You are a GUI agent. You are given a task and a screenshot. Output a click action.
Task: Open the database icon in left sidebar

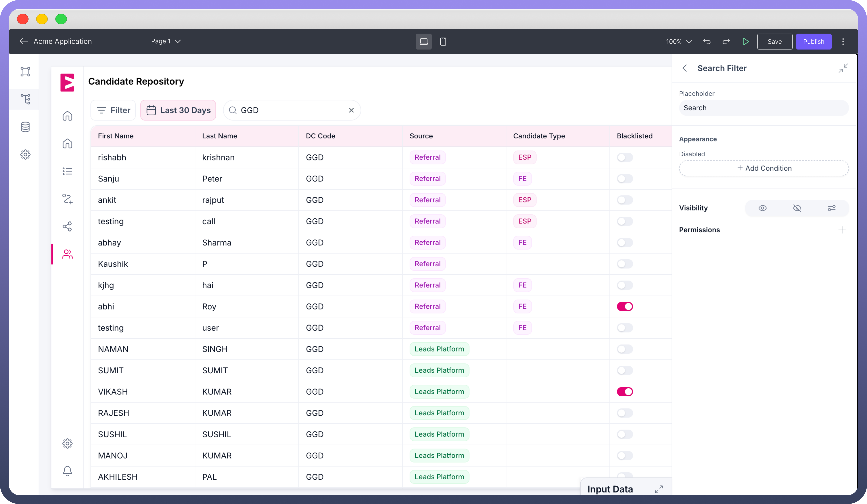25,127
